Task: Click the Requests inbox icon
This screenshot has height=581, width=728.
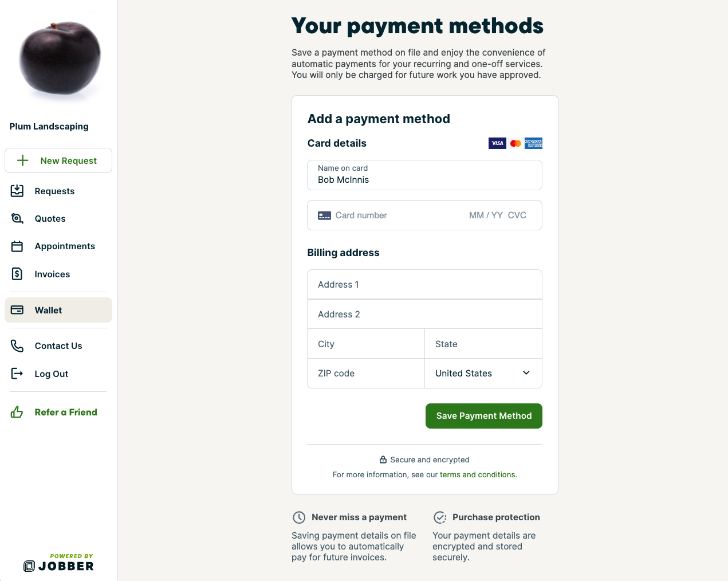Action: [17, 191]
